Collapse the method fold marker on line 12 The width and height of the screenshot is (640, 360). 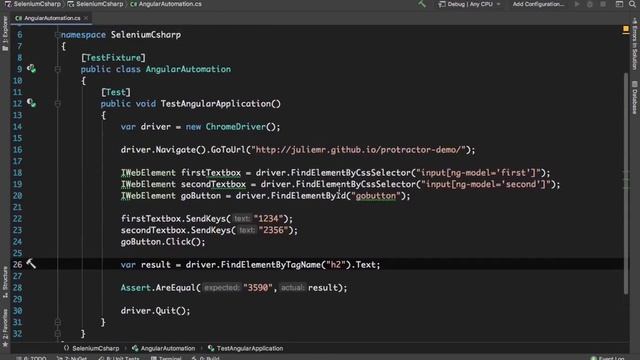(x=58, y=104)
